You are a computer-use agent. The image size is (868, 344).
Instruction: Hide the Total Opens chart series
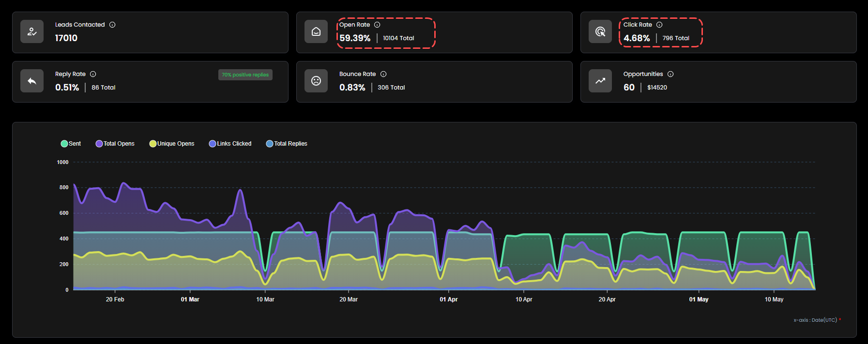(x=115, y=144)
